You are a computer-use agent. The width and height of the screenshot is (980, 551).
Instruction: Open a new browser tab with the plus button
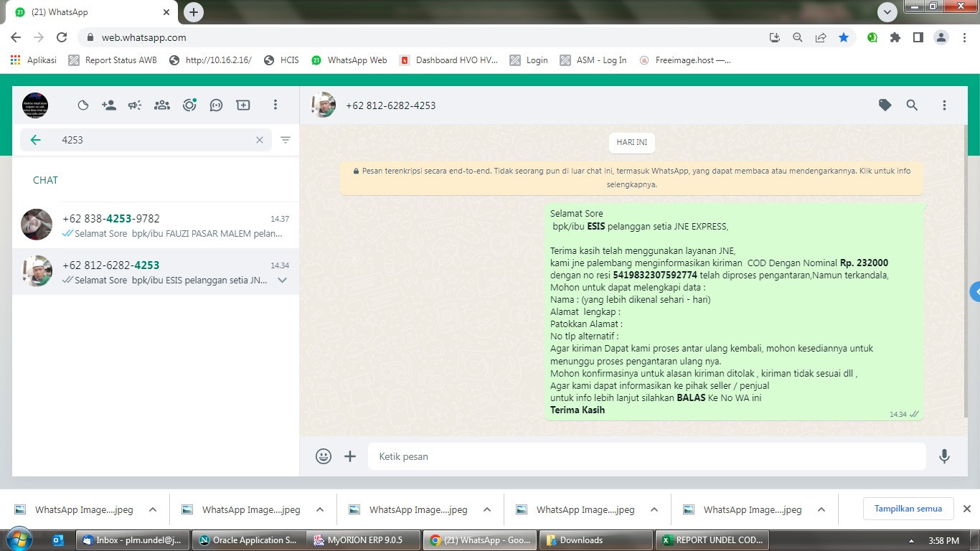[x=193, y=12]
